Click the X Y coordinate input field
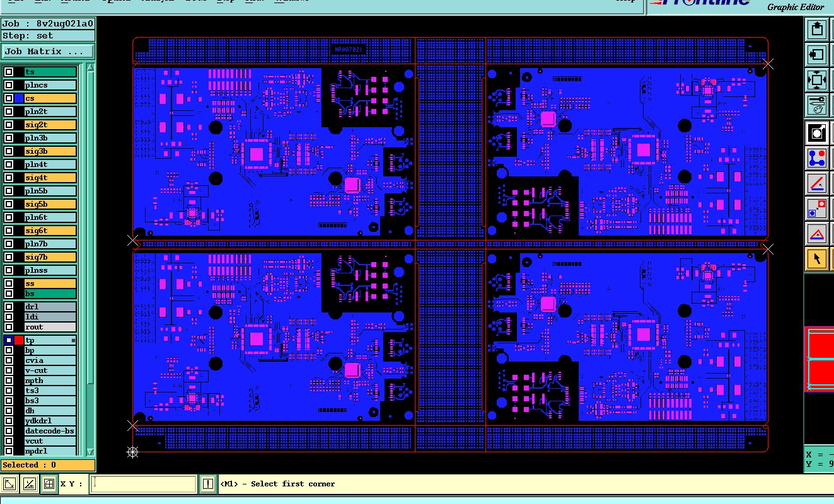This screenshot has width=834, height=504. click(x=143, y=484)
